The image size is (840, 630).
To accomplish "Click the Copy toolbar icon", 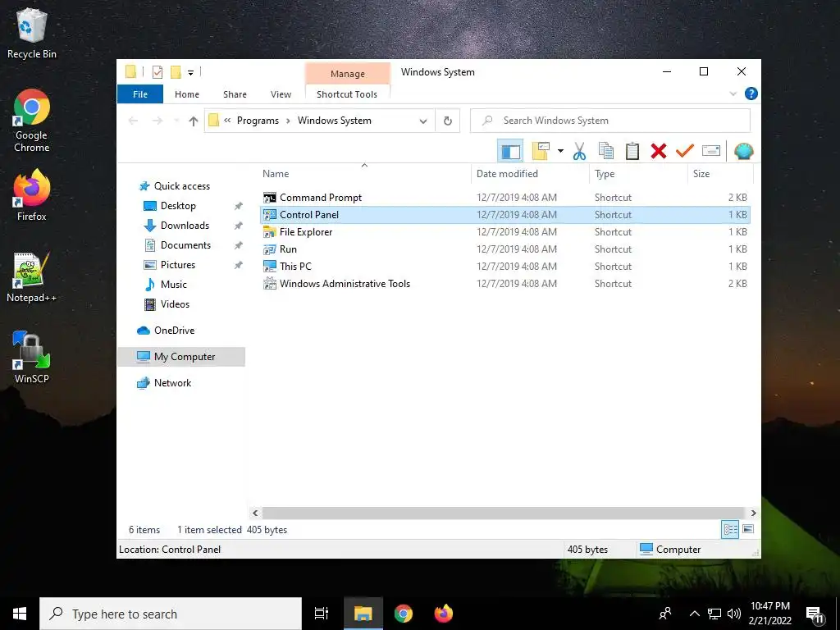I will (606, 151).
